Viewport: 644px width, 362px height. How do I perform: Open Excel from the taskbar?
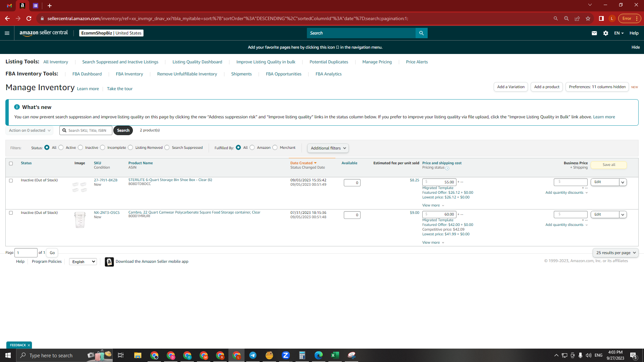pos(335,355)
